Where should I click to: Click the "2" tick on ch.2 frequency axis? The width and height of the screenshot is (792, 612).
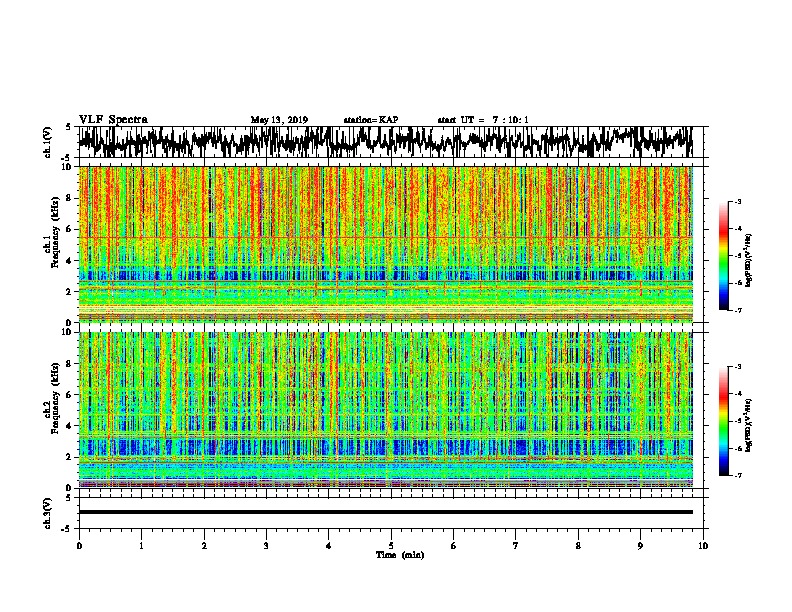tap(71, 457)
